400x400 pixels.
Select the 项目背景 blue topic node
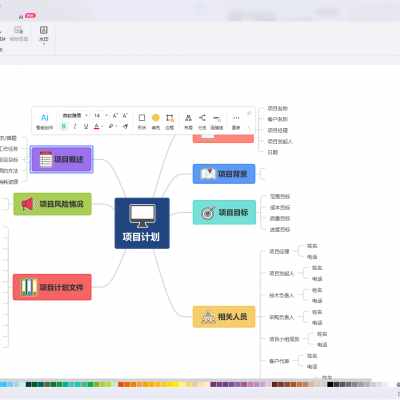(224, 174)
